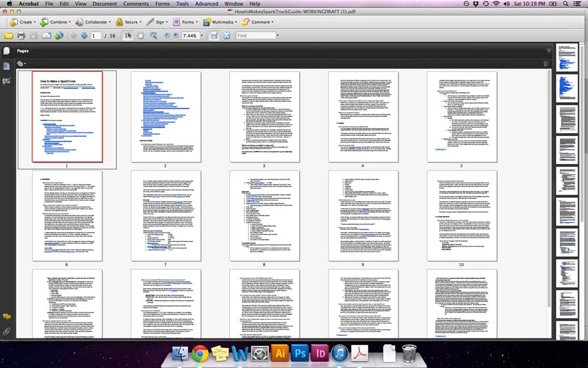Open Spotlight search in menu bar
This screenshot has height=368, width=588.
566,4
